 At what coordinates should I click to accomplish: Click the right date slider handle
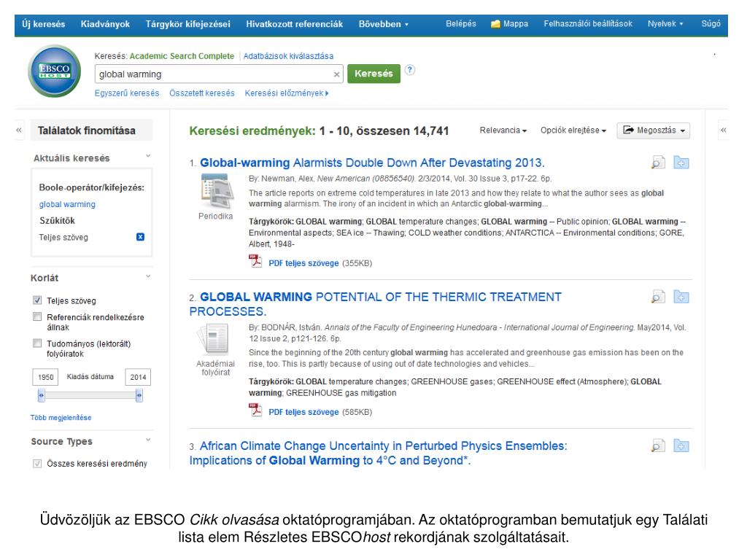(x=139, y=395)
